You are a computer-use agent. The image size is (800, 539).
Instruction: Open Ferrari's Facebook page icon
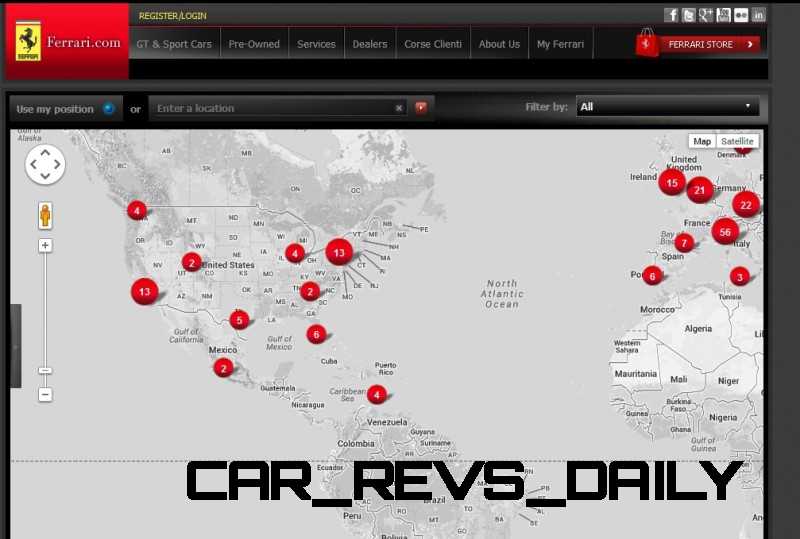coord(671,15)
